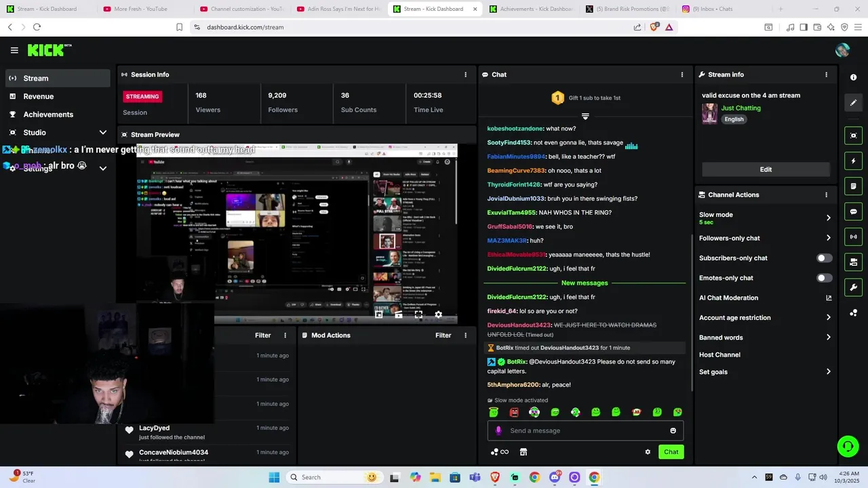Open Brave Leo AI sparkle icon
Image resolution: width=868 pixels, height=488 pixels.
(x=831, y=27)
